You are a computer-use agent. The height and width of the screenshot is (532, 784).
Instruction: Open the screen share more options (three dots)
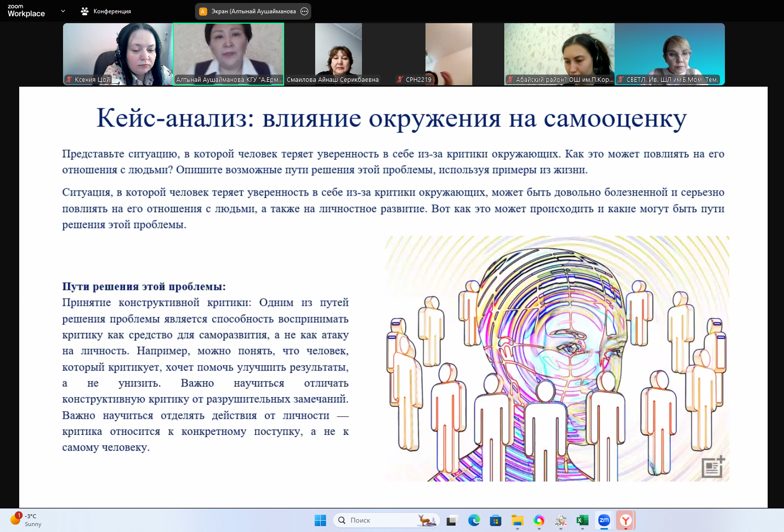coord(304,11)
